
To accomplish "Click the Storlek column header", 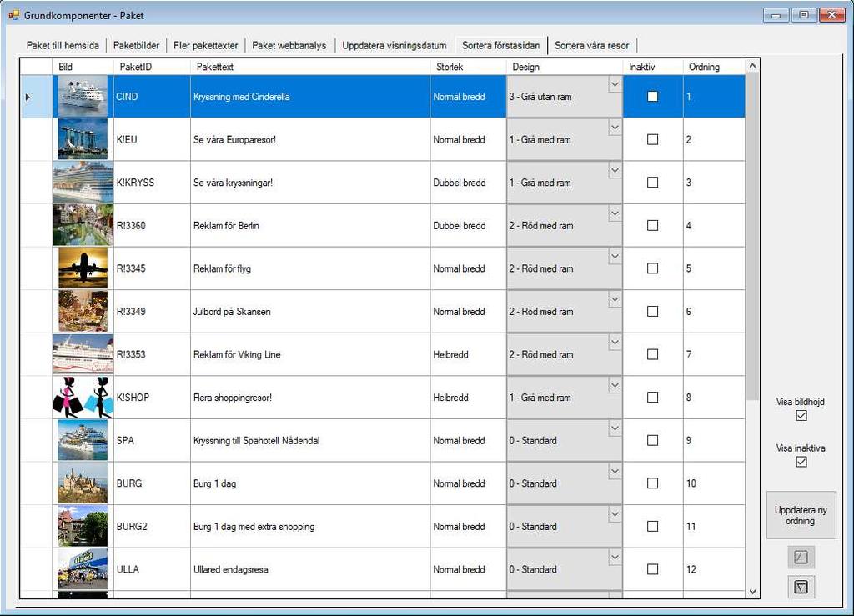I will [469, 67].
